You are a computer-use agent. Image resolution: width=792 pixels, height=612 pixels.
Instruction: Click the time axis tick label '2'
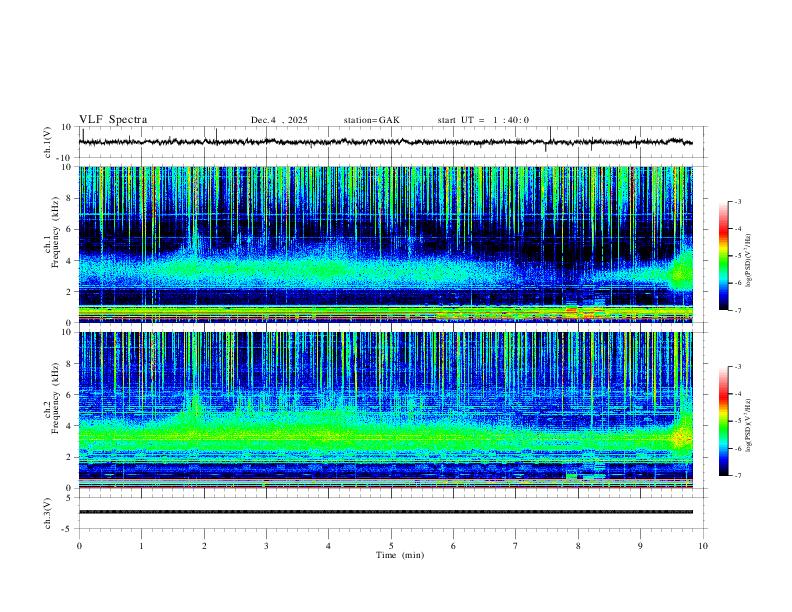pos(204,546)
